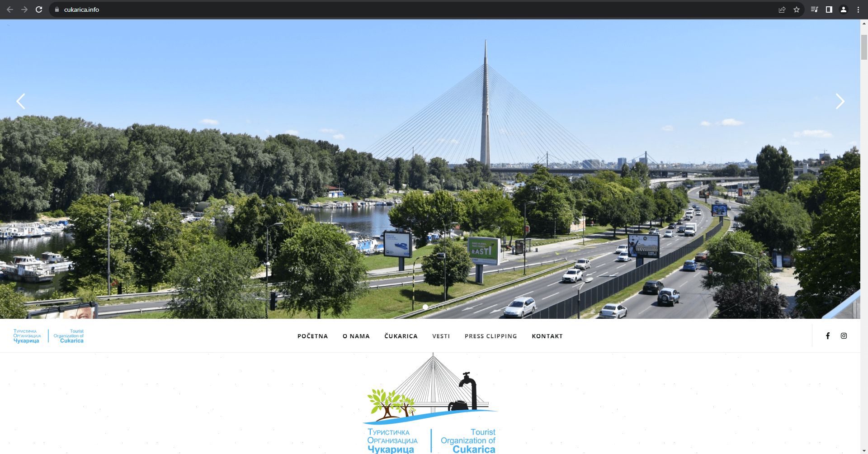Viewport: 868px width, 454px height.
Task: Go to the O NAMA menu item
Action: (356, 336)
